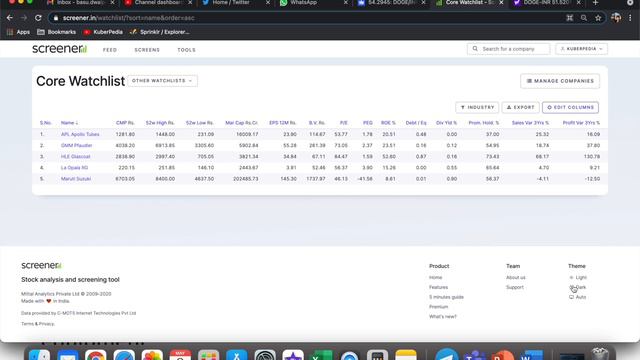
Task: Click the padlock icon in the address bar
Action: [56, 18]
